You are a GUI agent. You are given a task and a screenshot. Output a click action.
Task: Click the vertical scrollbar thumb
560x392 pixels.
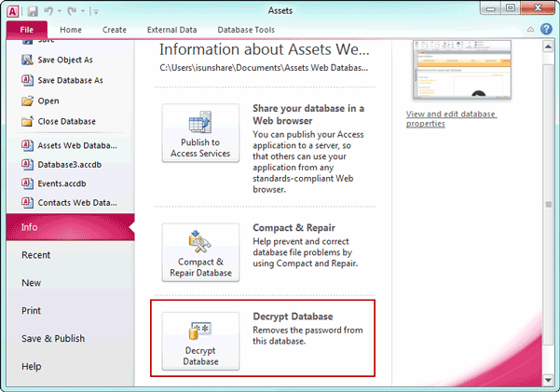coord(548,205)
